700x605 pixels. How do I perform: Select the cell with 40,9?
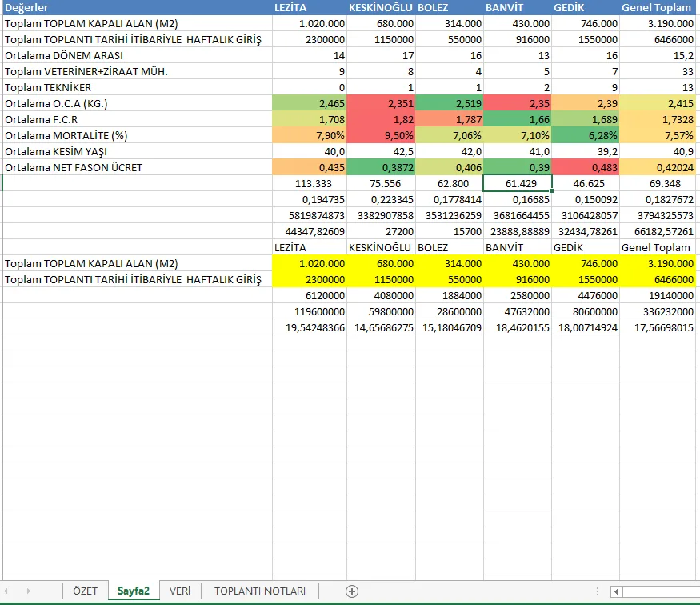pyautogui.click(x=658, y=152)
